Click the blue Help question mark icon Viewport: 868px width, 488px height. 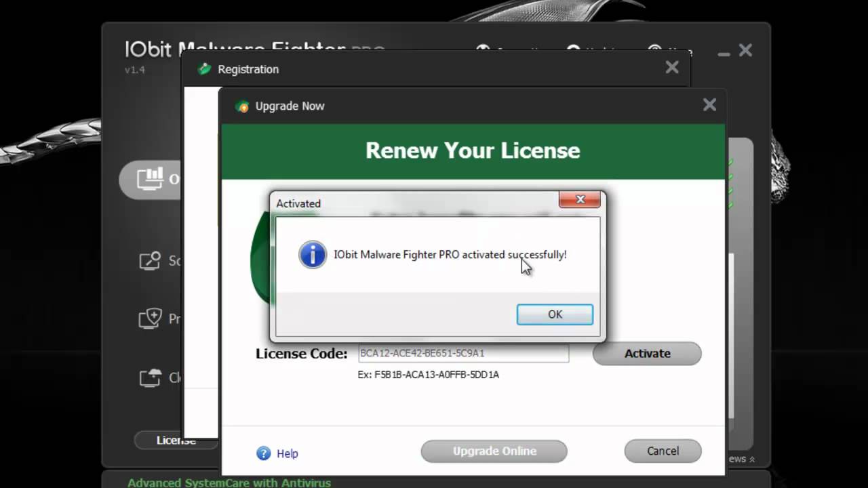tap(263, 453)
